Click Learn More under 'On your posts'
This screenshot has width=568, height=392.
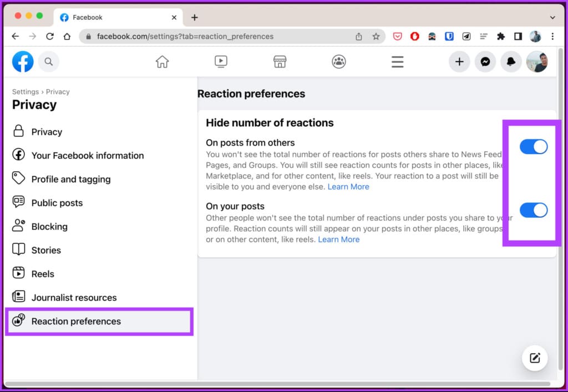tap(339, 240)
